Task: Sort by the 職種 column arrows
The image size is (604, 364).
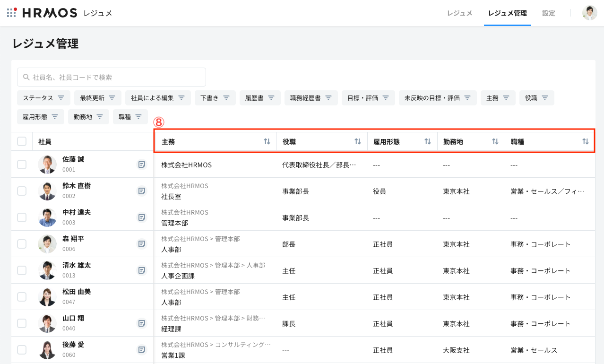Action: (586, 142)
